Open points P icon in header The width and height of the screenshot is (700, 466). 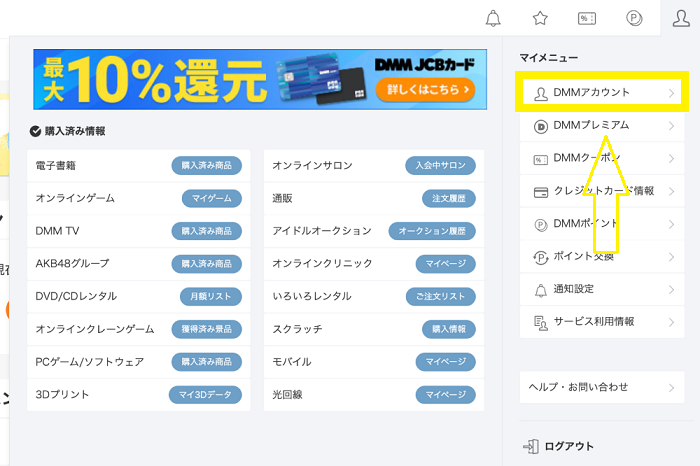click(634, 18)
